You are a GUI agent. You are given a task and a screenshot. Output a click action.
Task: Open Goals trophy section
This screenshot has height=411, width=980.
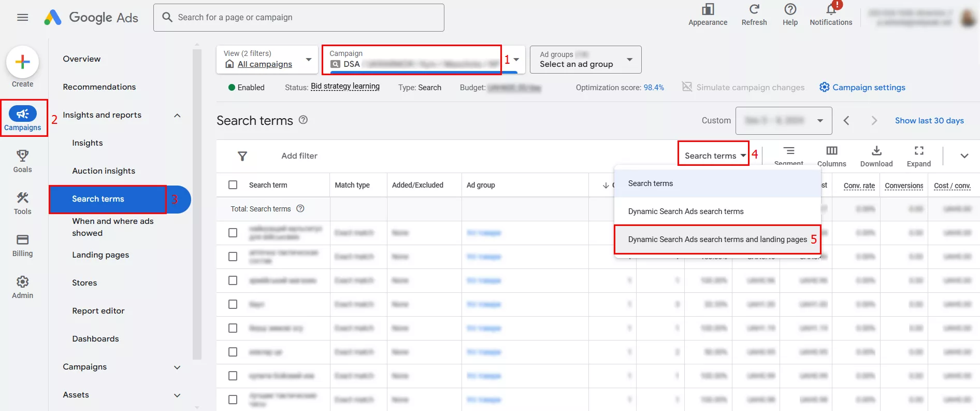pyautogui.click(x=22, y=161)
